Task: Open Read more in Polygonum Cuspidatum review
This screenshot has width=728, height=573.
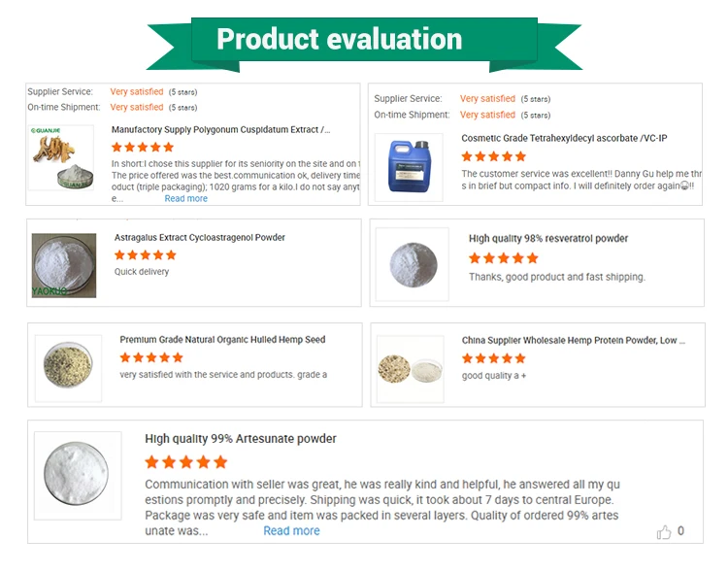Action: point(185,198)
